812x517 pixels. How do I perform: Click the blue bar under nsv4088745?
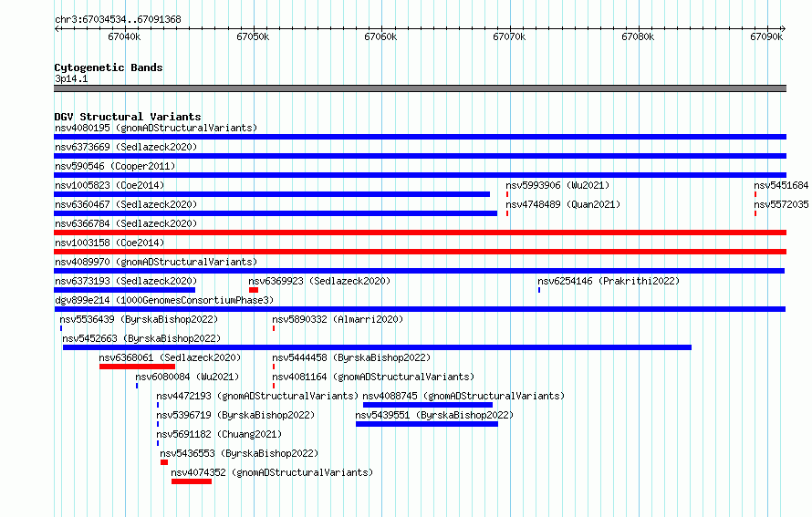click(x=428, y=405)
